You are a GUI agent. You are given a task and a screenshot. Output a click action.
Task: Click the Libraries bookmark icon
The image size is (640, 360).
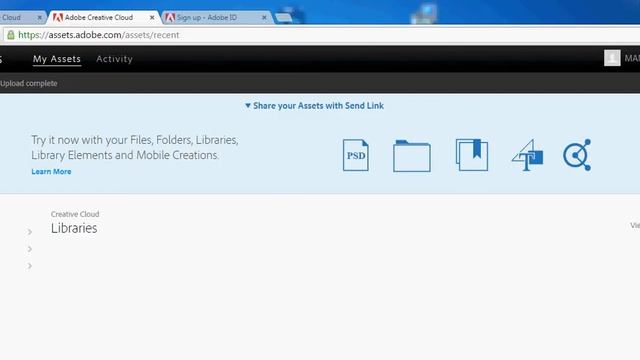472,155
